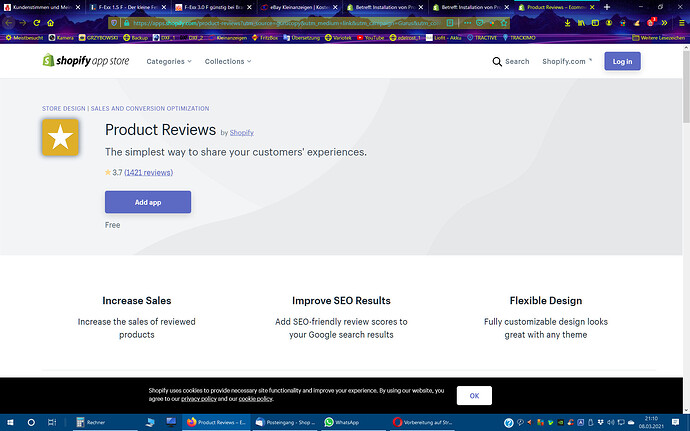Open the library bookshelf icon
690x431 pixels.
[581, 23]
